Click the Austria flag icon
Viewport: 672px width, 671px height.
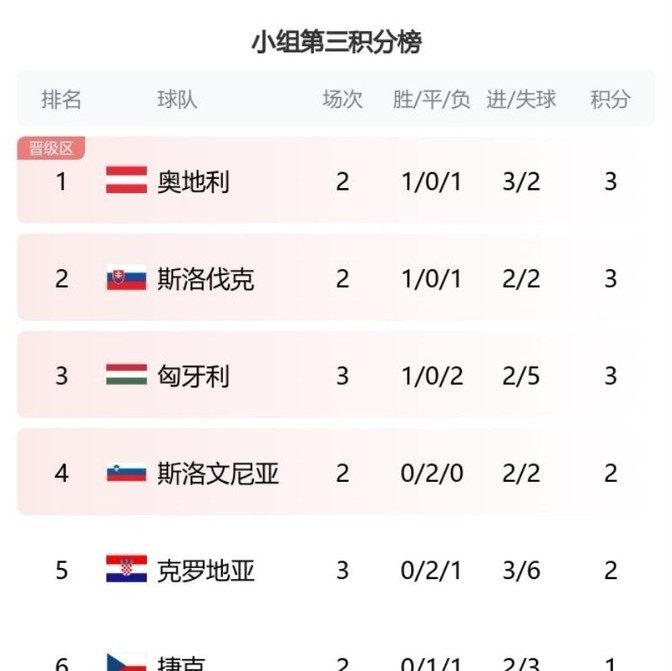click(x=126, y=181)
